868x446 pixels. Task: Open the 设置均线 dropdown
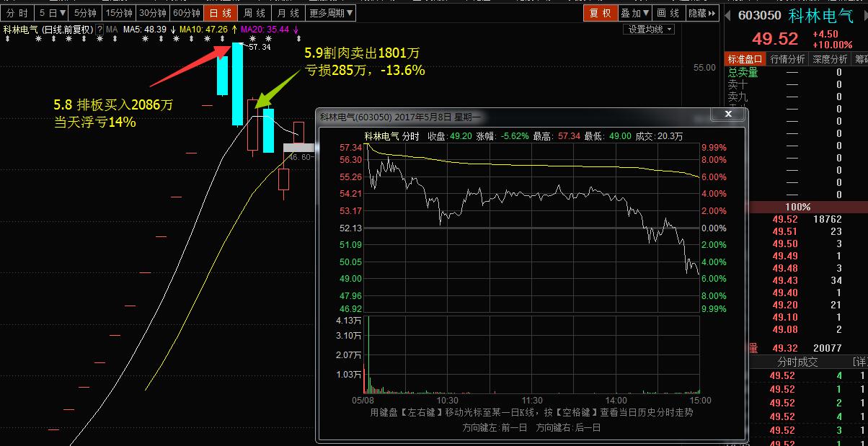[x=650, y=30]
